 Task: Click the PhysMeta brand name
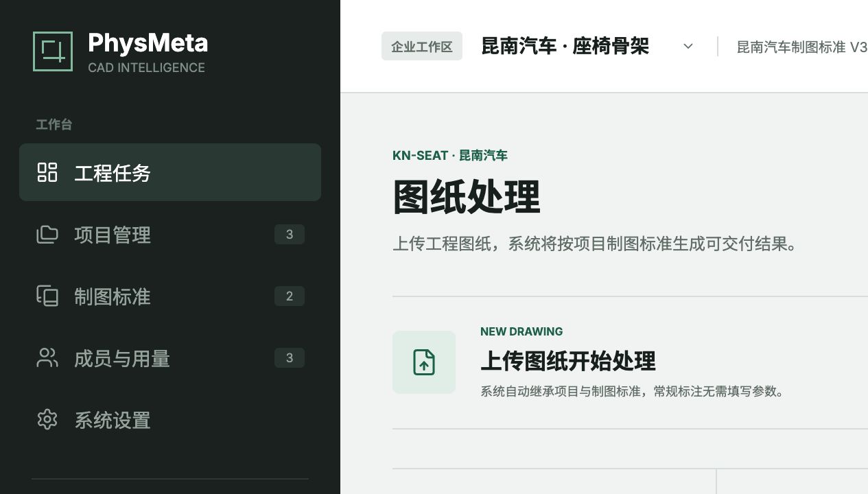[x=148, y=43]
